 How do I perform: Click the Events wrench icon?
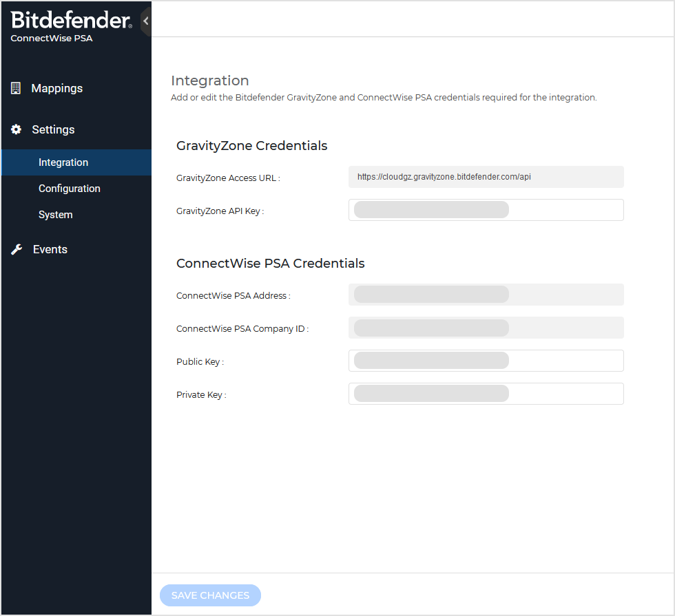click(17, 249)
